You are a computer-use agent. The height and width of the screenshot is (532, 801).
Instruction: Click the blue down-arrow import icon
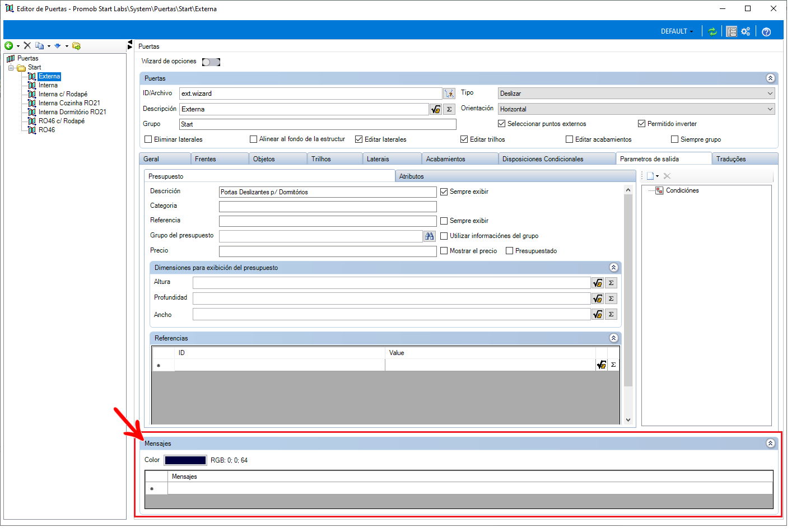coord(58,46)
